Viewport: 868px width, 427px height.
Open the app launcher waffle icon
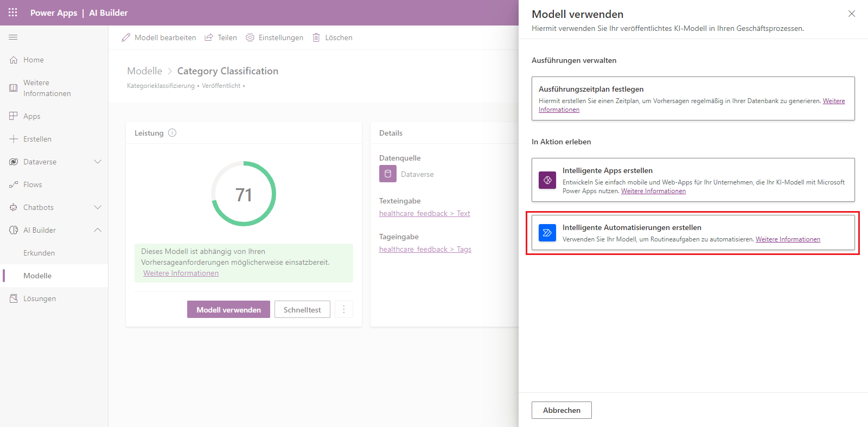click(13, 12)
